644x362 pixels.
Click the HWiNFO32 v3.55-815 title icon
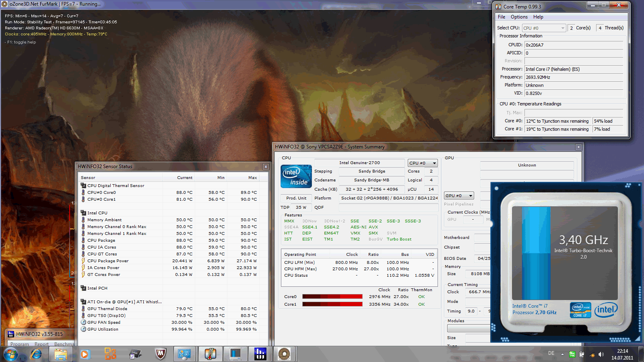coord(11,334)
